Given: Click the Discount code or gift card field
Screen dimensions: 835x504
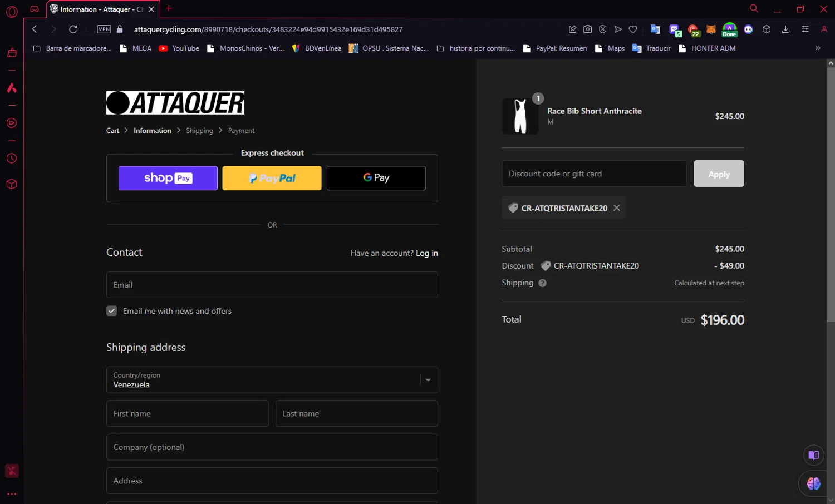Looking at the screenshot, I should point(594,174).
